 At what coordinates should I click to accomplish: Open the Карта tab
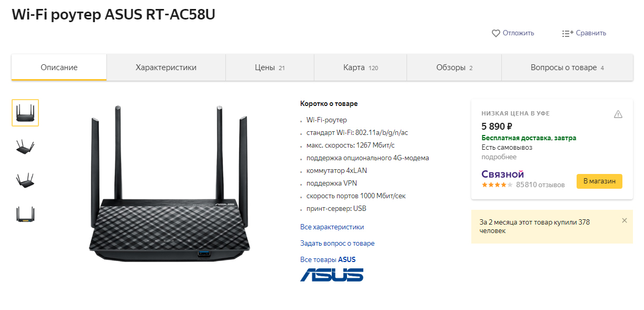360,67
